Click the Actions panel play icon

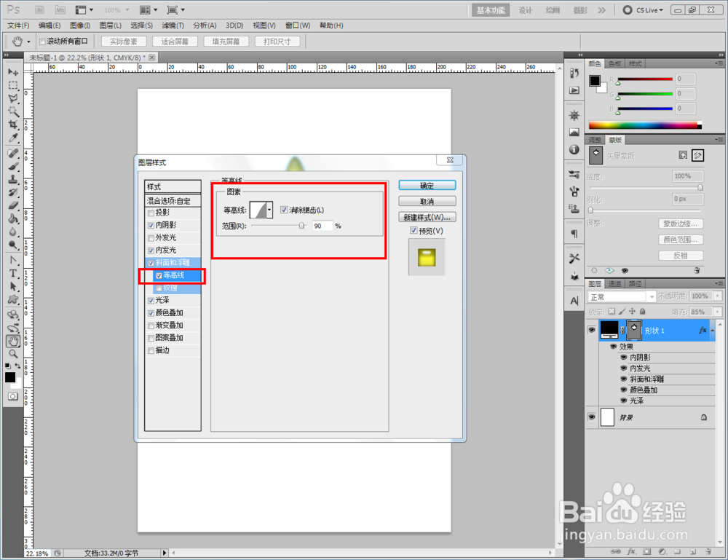[574, 90]
